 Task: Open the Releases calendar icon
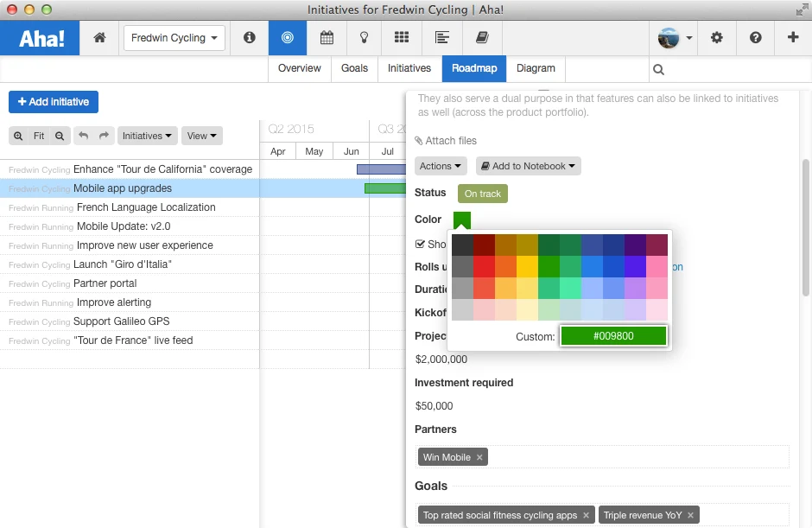pyautogui.click(x=327, y=37)
